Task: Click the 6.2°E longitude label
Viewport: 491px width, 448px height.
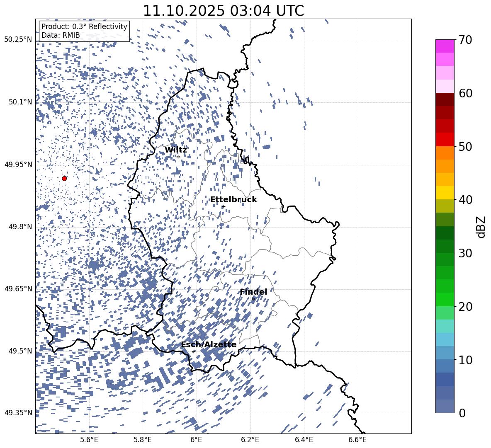Action: [x=250, y=440]
